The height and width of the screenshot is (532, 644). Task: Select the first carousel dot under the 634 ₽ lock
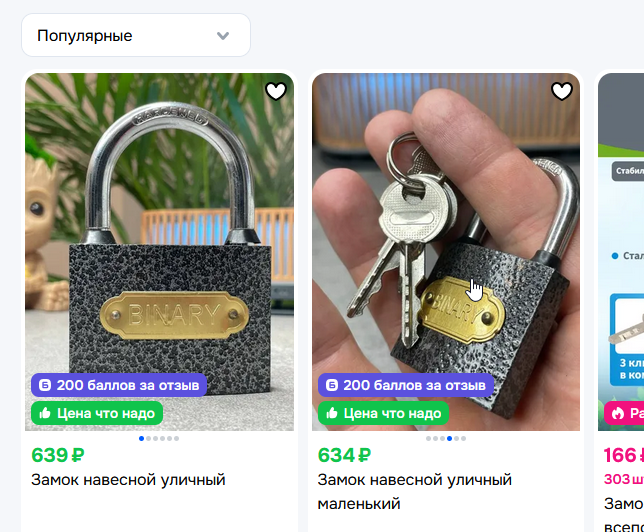428,438
